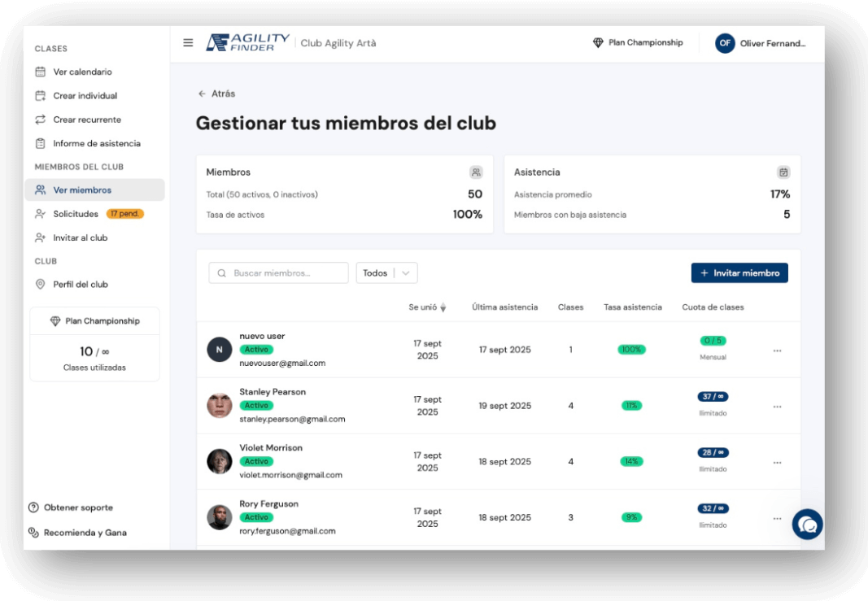Click the location pin icon for Perfil del club
The width and height of the screenshot is (868, 601).
point(41,284)
